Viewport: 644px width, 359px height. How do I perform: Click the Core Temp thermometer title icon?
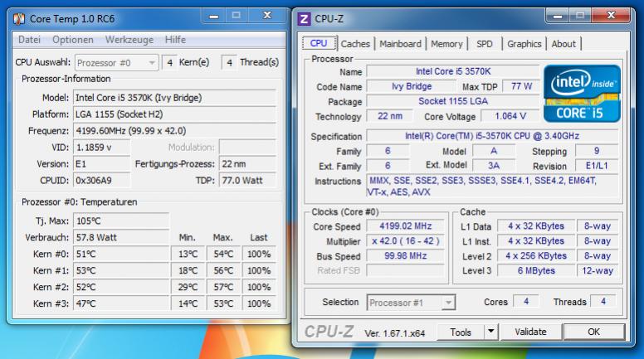click(19, 19)
